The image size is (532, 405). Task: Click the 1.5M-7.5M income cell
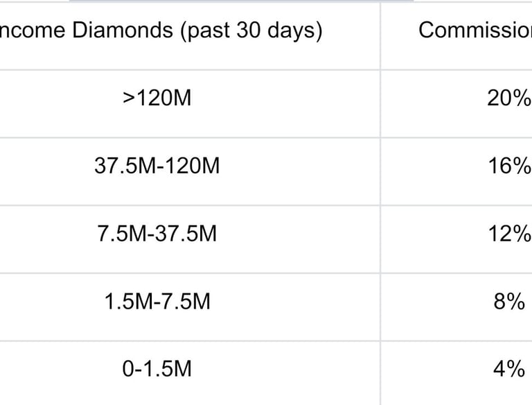point(157,302)
